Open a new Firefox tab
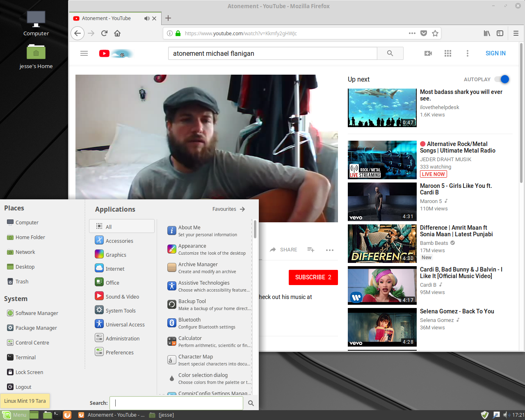 [168, 18]
